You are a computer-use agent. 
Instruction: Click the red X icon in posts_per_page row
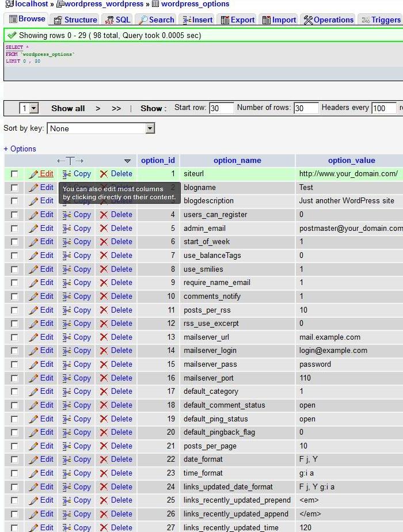tap(104, 446)
